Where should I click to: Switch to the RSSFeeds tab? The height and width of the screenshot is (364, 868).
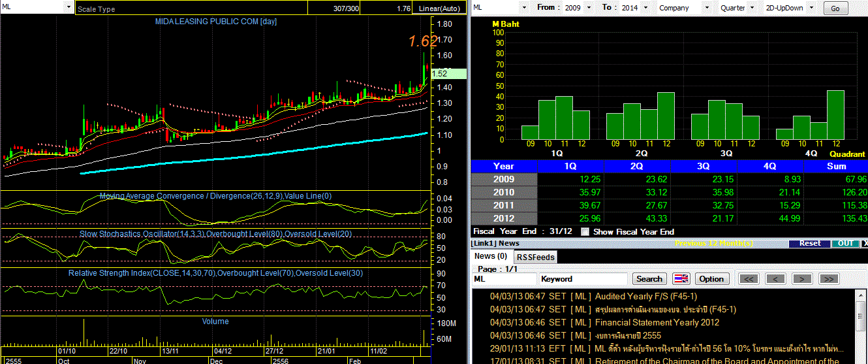pyautogui.click(x=536, y=257)
